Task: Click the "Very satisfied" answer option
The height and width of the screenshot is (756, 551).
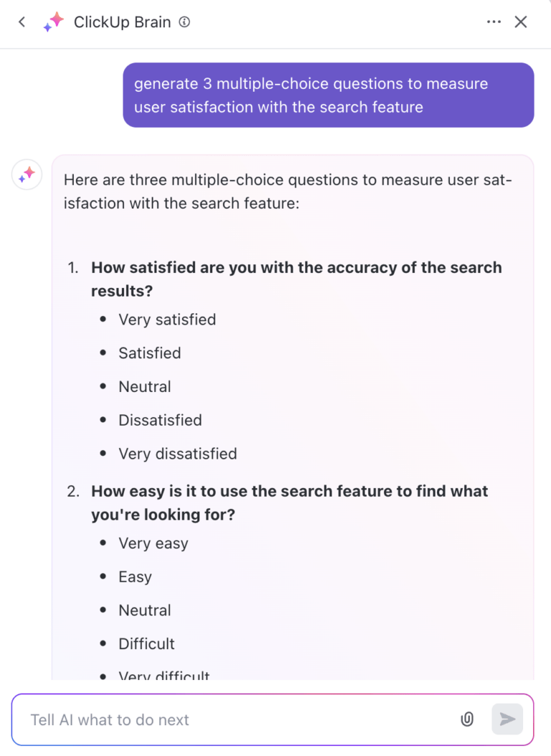Action: (x=167, y=319)
